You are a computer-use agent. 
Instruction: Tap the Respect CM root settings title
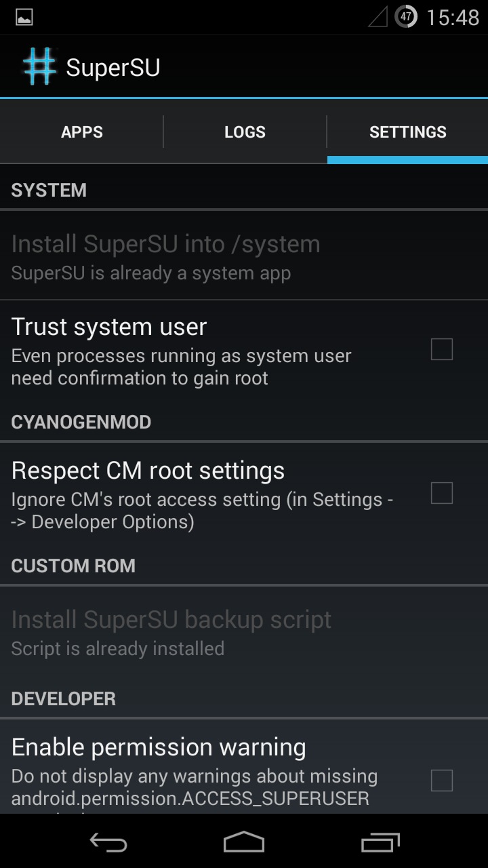point(148,471)
